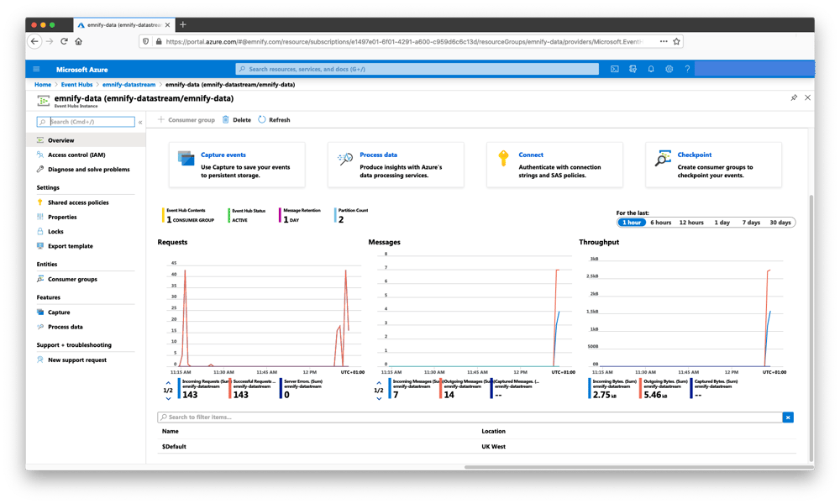Focus the Azure global search box

tap(417, 69)
